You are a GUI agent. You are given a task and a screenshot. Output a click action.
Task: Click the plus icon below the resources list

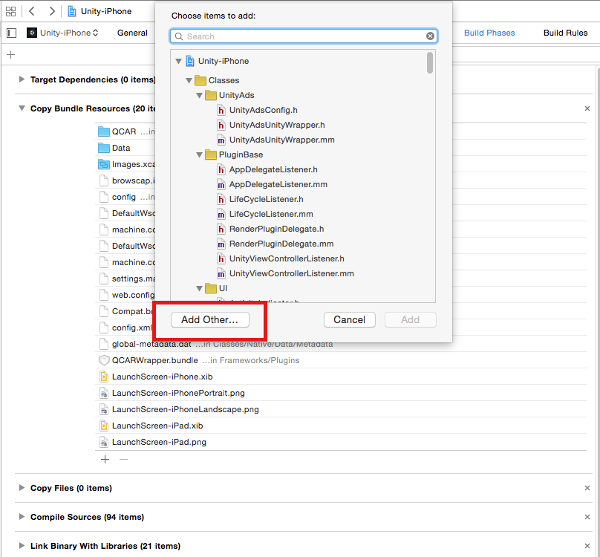click(105, 459)
